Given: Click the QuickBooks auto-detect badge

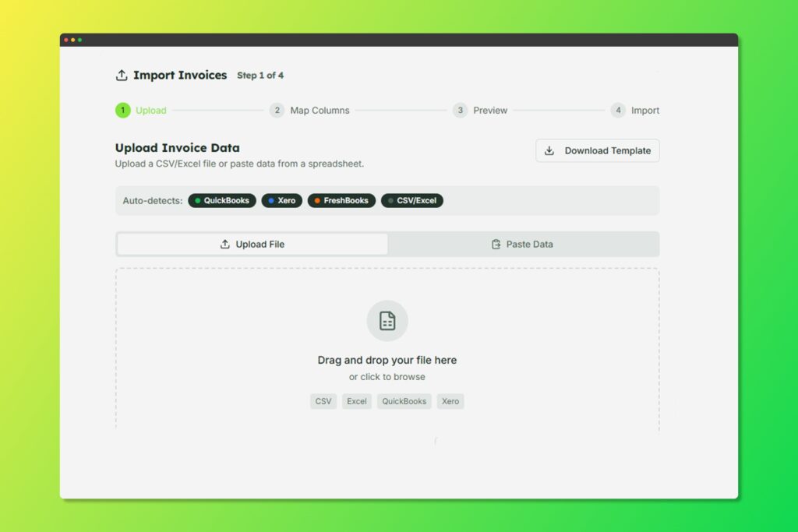Looking at the screenshot, I should [222, 201].
